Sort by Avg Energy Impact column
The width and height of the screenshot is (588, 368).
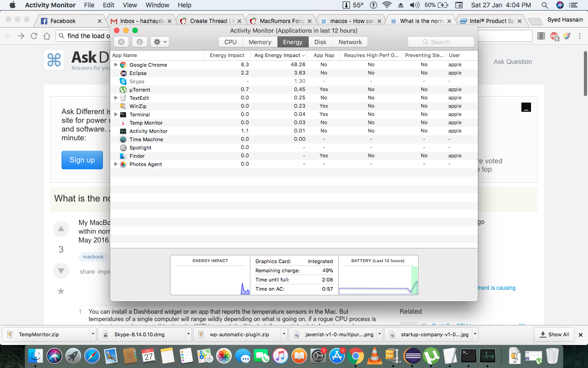pos(279,55)
